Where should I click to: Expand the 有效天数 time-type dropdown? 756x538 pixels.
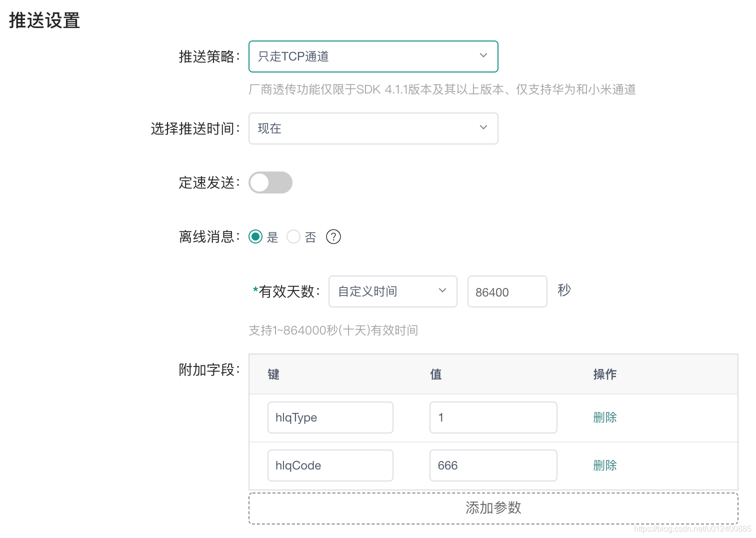(x=392, y=291)
